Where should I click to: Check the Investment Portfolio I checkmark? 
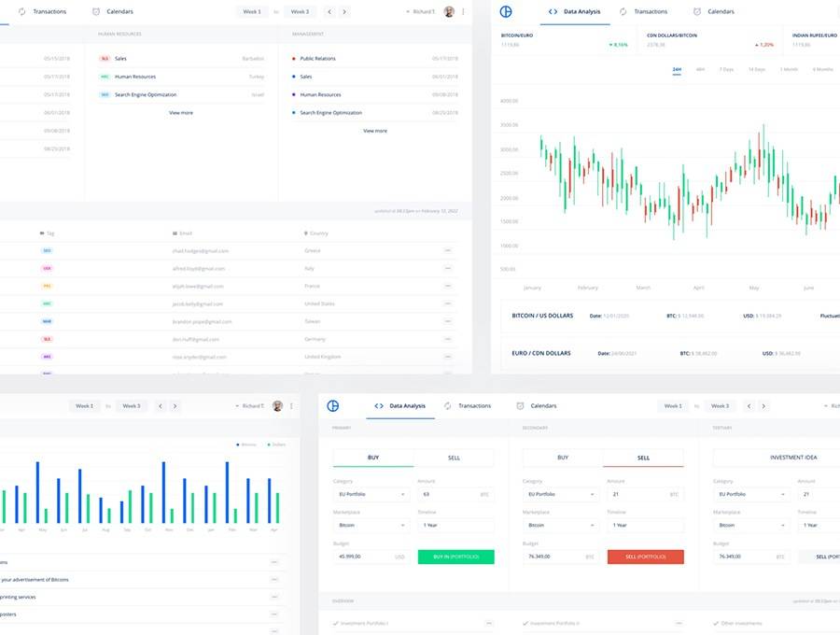click(x=336, y=623)
